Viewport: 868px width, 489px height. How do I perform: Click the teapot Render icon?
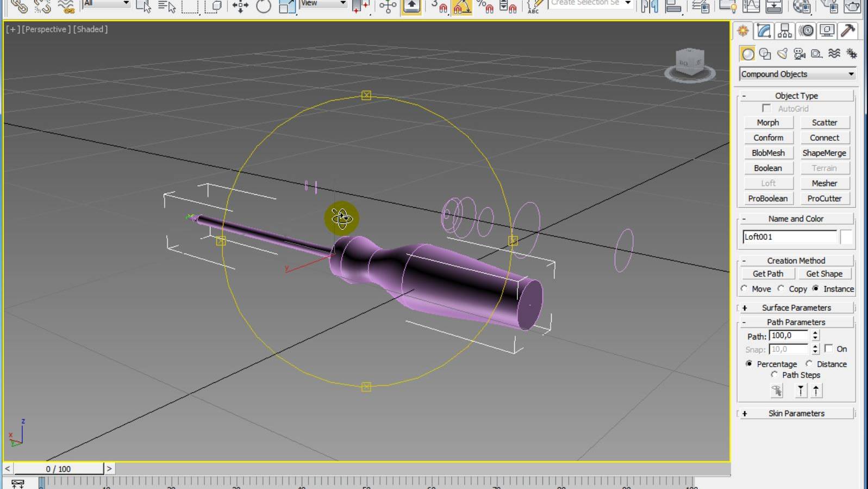(x=852, y=6)
